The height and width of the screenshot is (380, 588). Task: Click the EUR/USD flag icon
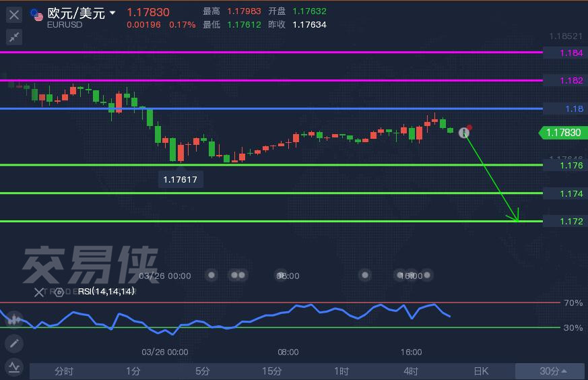[x=37, y=15]
